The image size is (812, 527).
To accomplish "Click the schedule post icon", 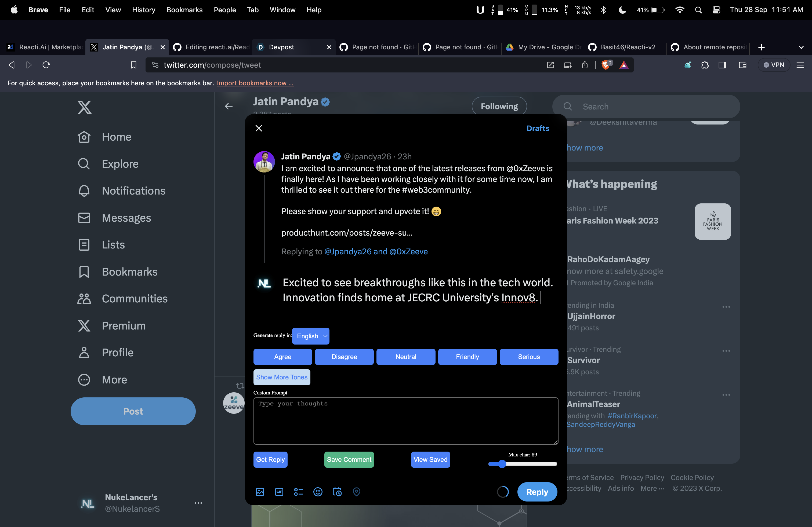I will point(337,492).
